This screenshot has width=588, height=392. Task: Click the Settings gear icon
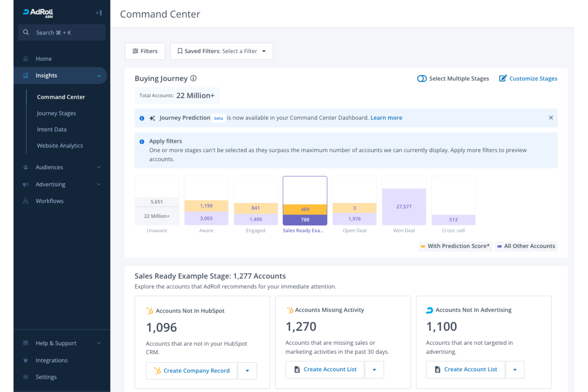[25, 377]
